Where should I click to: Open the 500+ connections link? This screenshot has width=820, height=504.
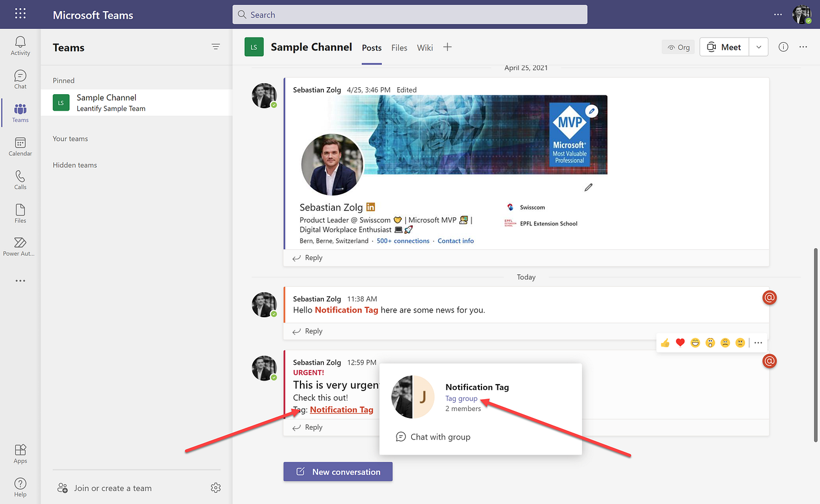click(x=403, y=241)
